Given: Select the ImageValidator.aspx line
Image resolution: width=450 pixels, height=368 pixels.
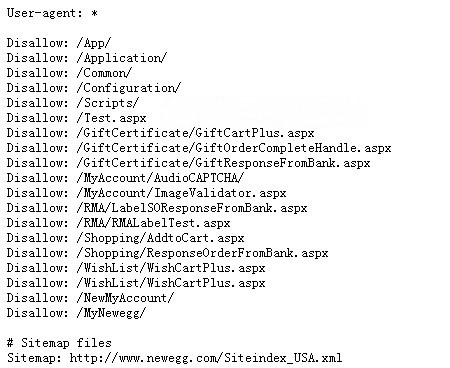Looking at the screenshot, I should tap(146, 193).
